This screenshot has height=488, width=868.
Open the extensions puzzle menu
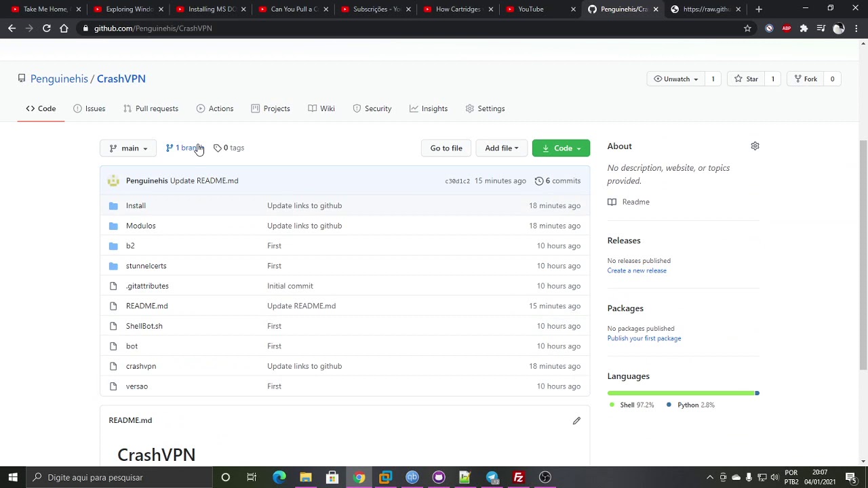tap(804, 28)
